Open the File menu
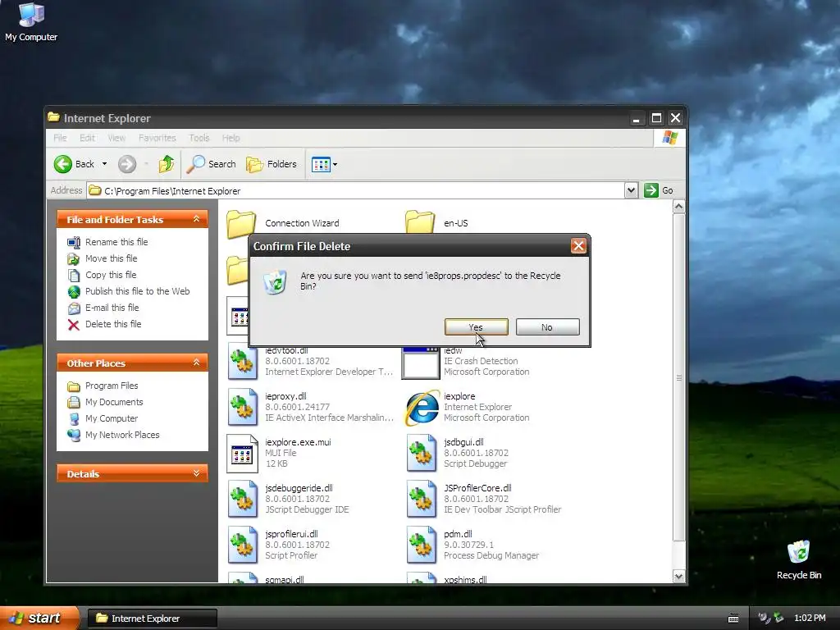The width and height of the screenshot is (840, 630). point(60,138)
